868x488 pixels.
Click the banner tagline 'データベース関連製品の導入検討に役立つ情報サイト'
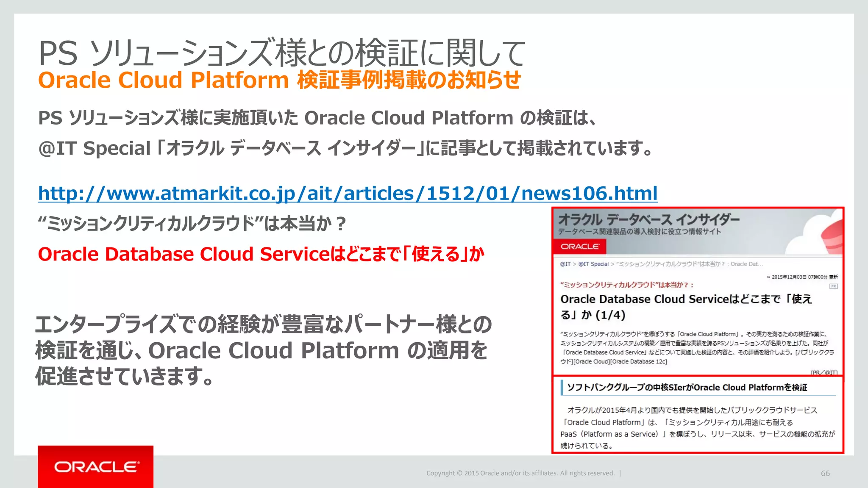coord(639,231)
